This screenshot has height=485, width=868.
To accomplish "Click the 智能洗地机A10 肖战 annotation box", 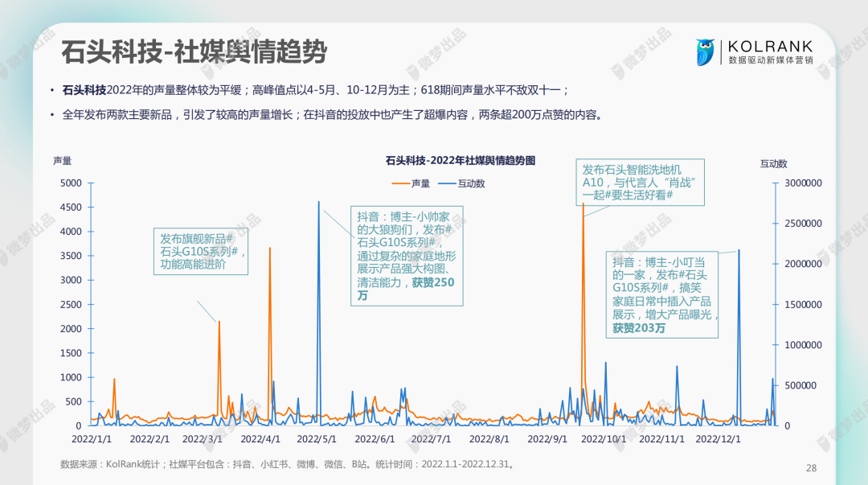I will 641,183.
